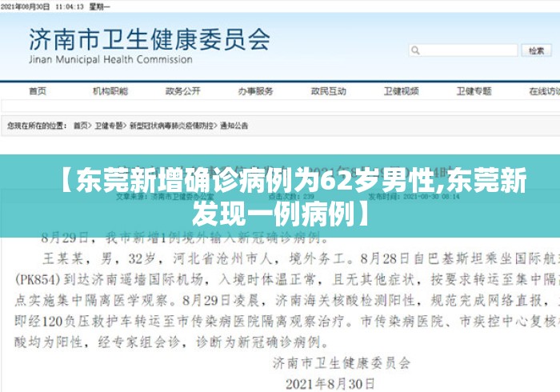Focus the site search input field
The height and width of the screenshot is (392, 560).
pos(463,50)
